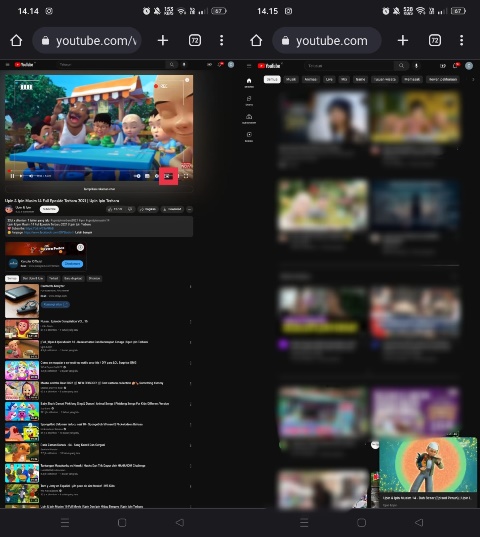Click the blue visit-site button on adapter ad

(x=55, y=304)
